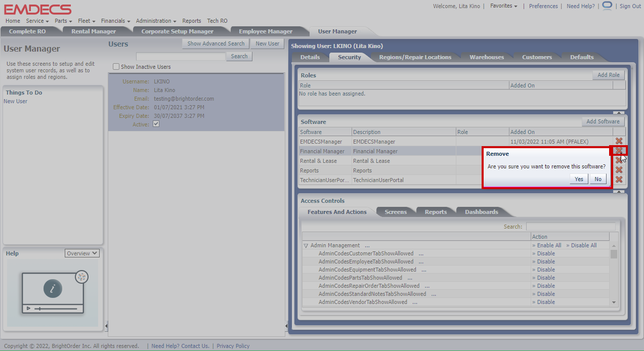Image resolution: width=644 pixels, height=351 pixels.
Task: Click the remove X for Financial Manager
Action: point(619,151)
